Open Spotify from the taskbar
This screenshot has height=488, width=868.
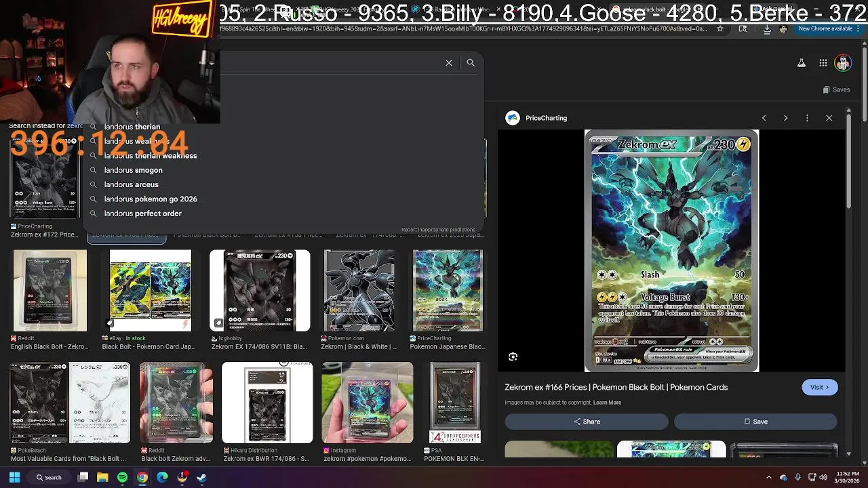point(122,477)
